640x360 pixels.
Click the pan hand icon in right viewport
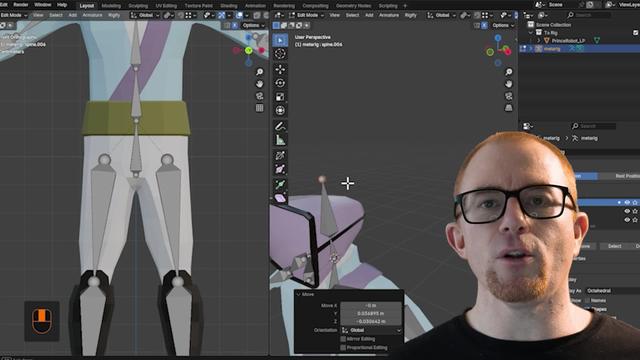pyautogui.click(x=509, y=84)
